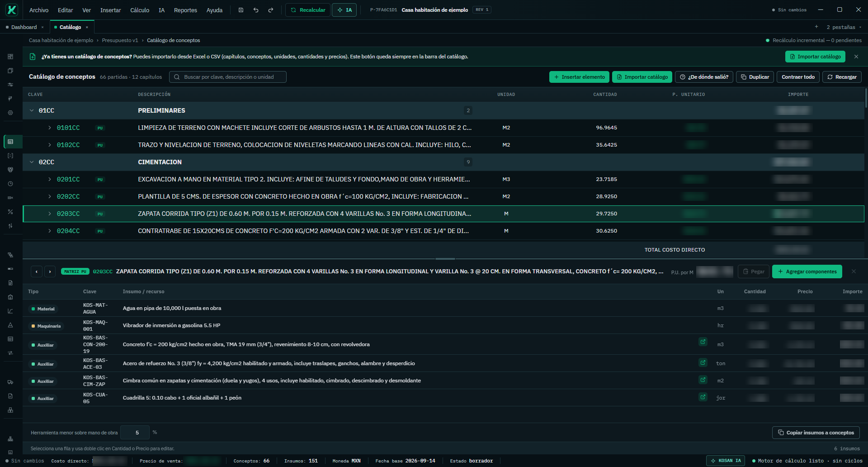Click the branch/version sidebar icon
868x467 pixels.
[10, 99]
